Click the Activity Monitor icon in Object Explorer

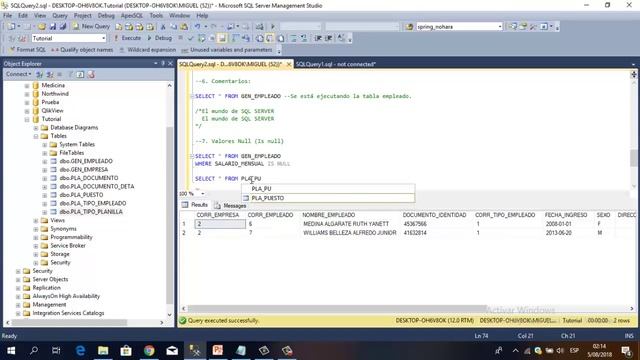91,74
